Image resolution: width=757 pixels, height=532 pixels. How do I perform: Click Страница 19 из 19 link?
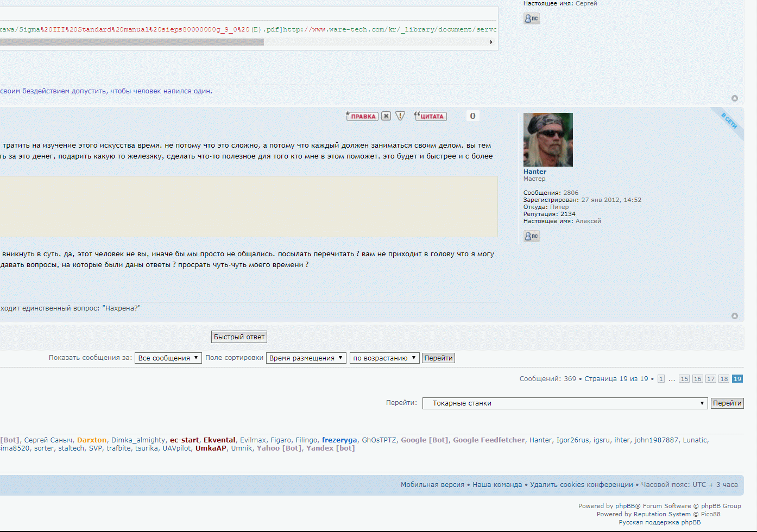tap(616, 379)
